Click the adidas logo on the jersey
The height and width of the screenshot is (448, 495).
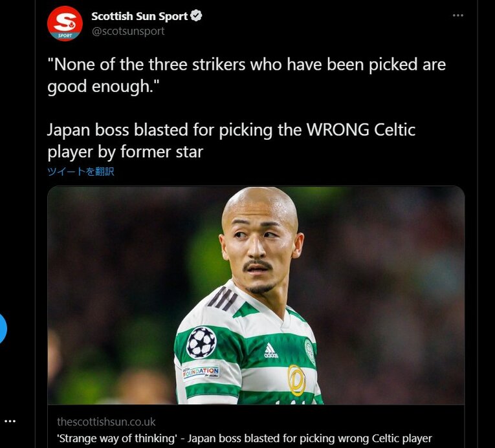pyautogui.click(x=270, y=350)
